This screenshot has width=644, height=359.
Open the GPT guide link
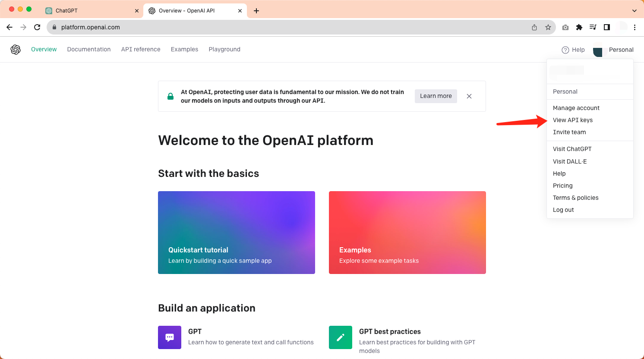[x=195, y=332]
